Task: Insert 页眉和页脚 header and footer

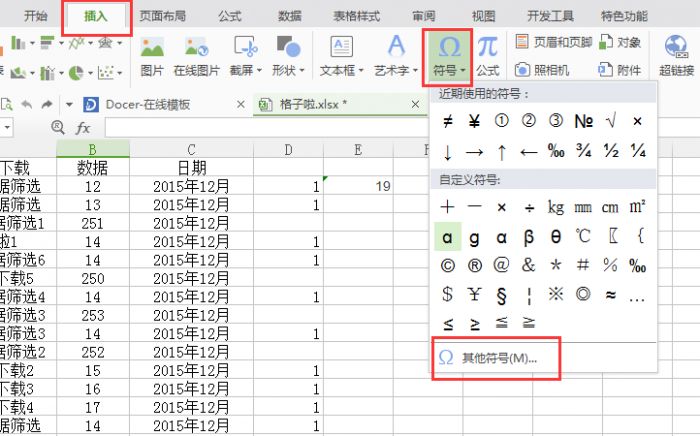Action: 554,42
